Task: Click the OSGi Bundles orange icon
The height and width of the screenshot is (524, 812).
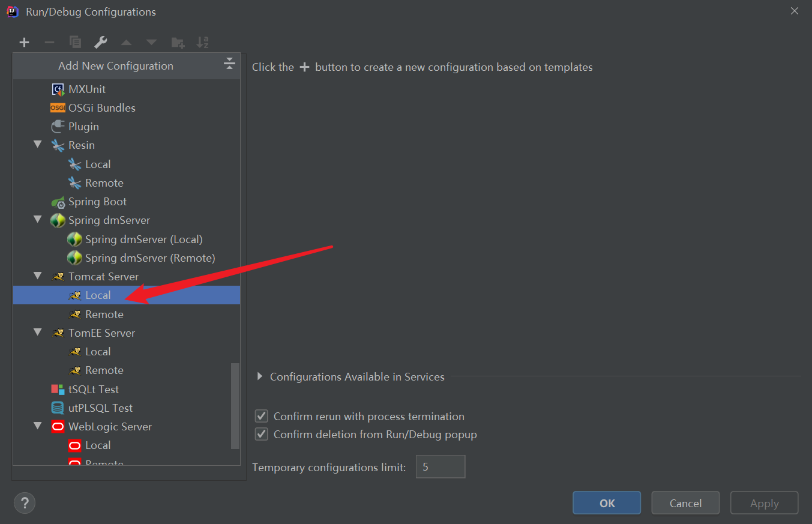Action: (x=58, y=108)
